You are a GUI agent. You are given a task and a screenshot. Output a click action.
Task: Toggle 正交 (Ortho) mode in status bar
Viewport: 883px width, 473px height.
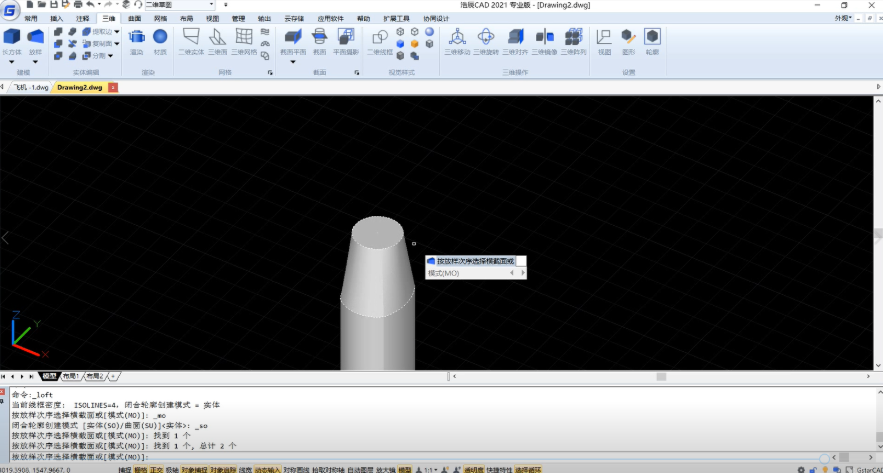pos(157,468)
